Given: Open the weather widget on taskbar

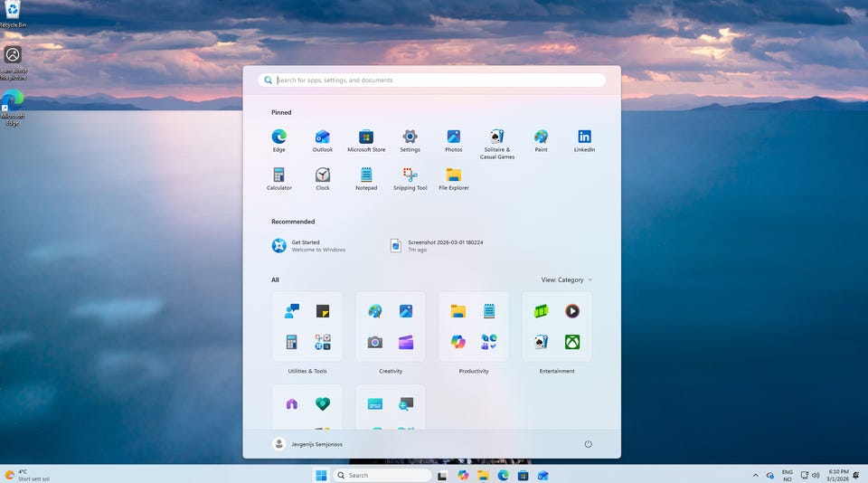Looking at the screenshot, I should click(x=26, y=475).
